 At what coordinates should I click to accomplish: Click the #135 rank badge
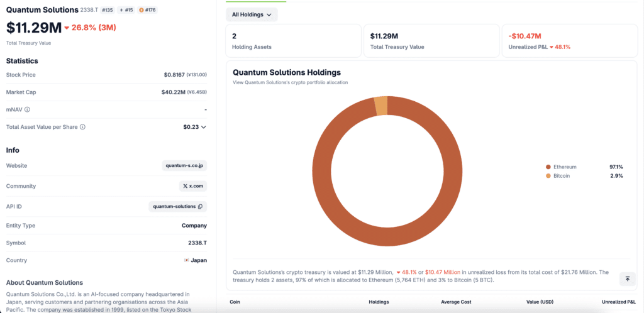(x=108, y=10)
